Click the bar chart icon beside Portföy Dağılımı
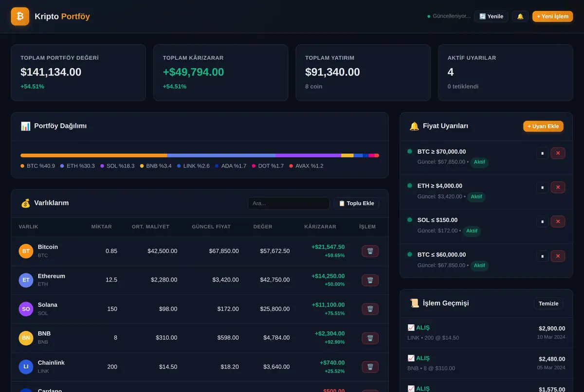This screenshot has width=584, height=392. [26, 126]
